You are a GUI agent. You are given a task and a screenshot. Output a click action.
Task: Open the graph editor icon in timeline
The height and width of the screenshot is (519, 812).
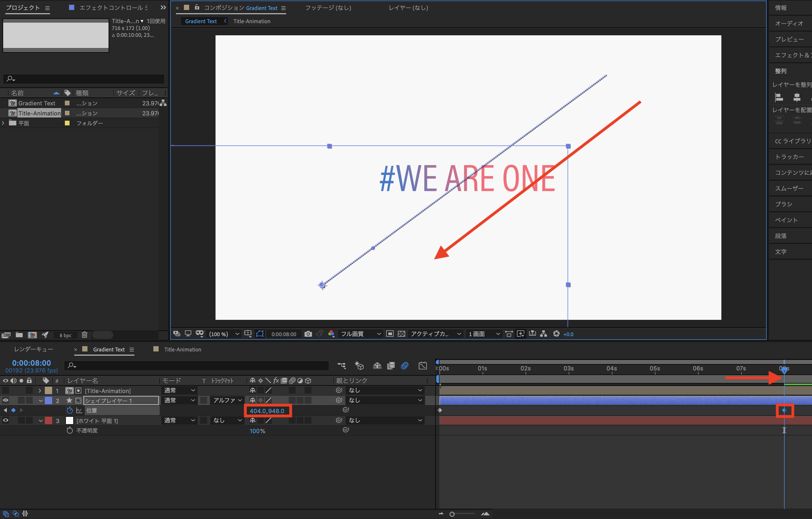[423, 366]
